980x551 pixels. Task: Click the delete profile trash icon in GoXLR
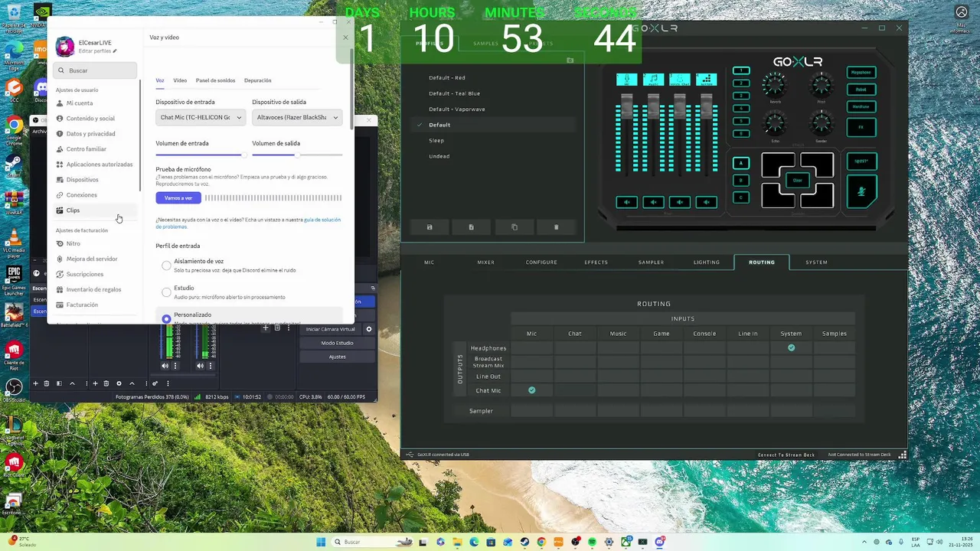[556, 227]
